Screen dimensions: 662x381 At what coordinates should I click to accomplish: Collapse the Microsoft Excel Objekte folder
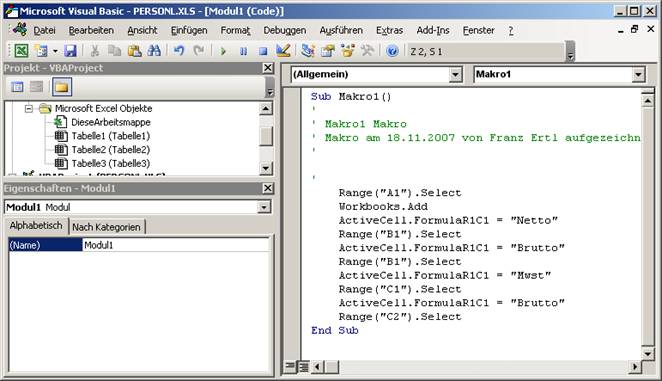point(29,109)
